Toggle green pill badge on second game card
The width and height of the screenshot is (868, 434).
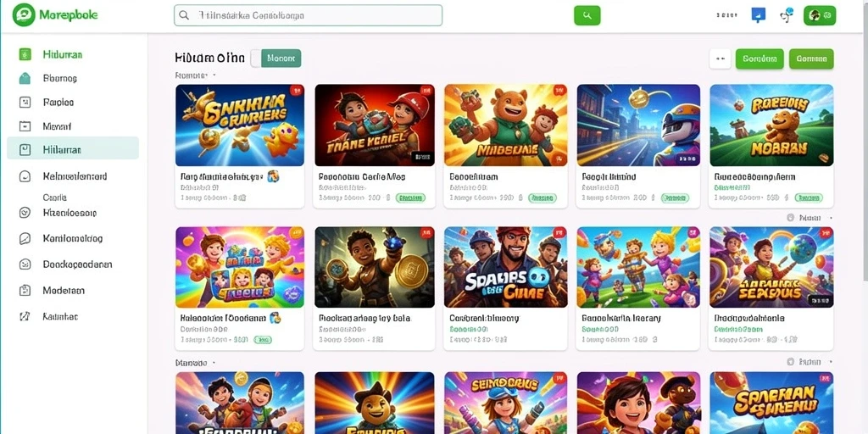click(x=411, y=197)
